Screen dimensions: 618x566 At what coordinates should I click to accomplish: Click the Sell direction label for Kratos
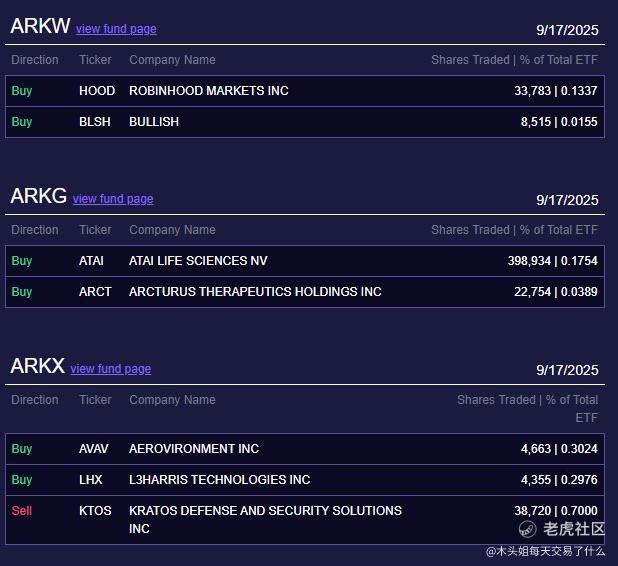coord(22,511)
